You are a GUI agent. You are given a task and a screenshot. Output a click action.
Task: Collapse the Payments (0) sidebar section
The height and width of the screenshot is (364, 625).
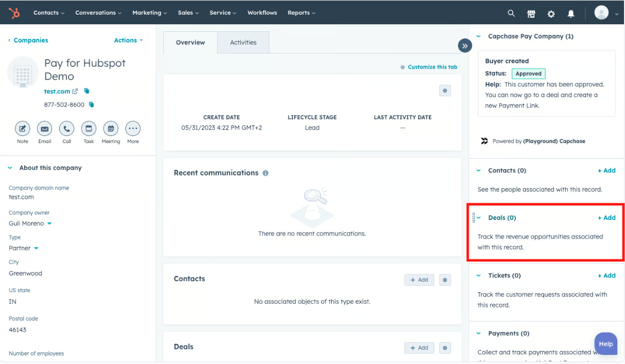point(479,334)
